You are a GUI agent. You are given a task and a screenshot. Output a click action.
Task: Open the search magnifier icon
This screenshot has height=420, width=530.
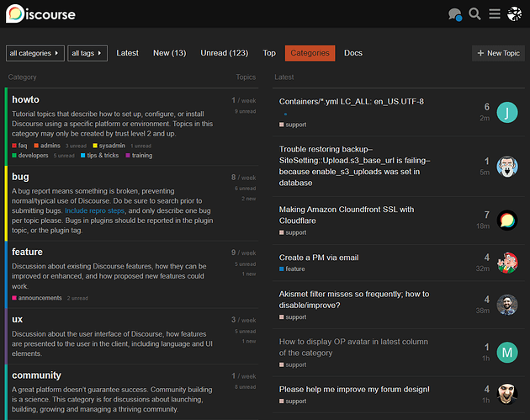coord(474,13)
